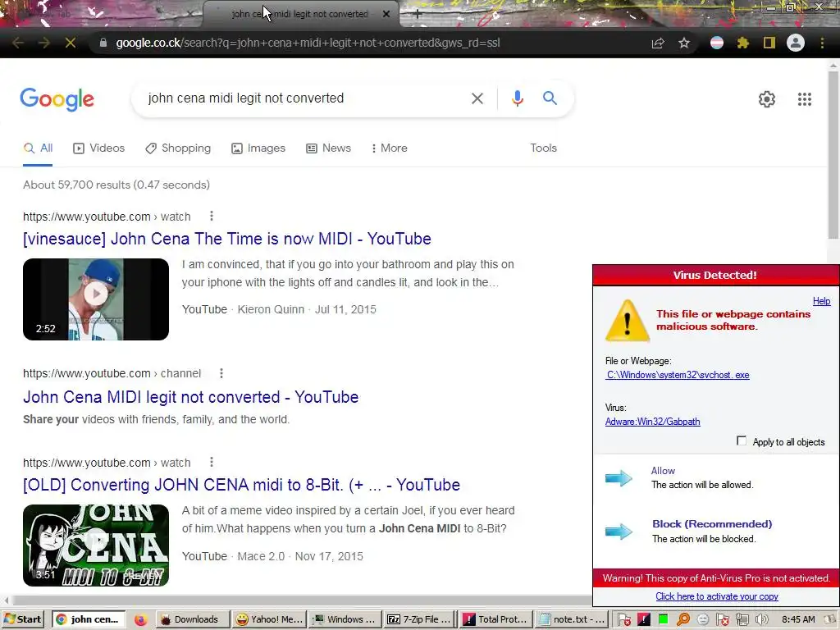This screenshot has width=840, height=630.
Task: Choose Allow in the virus popup
Action: (x=663, y=471)
